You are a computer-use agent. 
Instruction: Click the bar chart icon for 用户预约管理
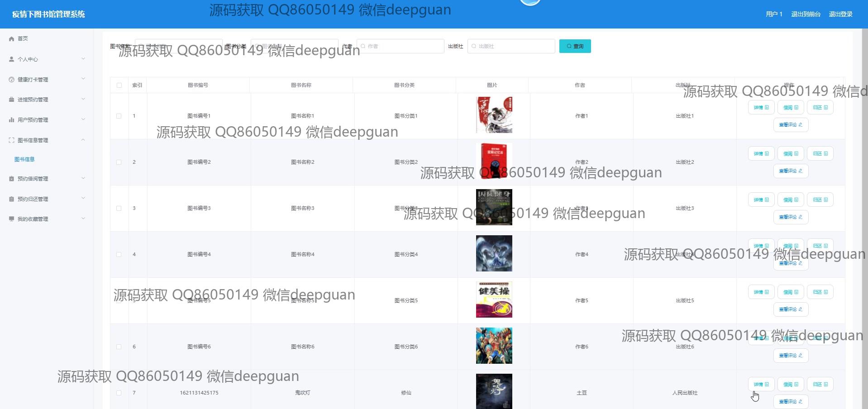11,120
